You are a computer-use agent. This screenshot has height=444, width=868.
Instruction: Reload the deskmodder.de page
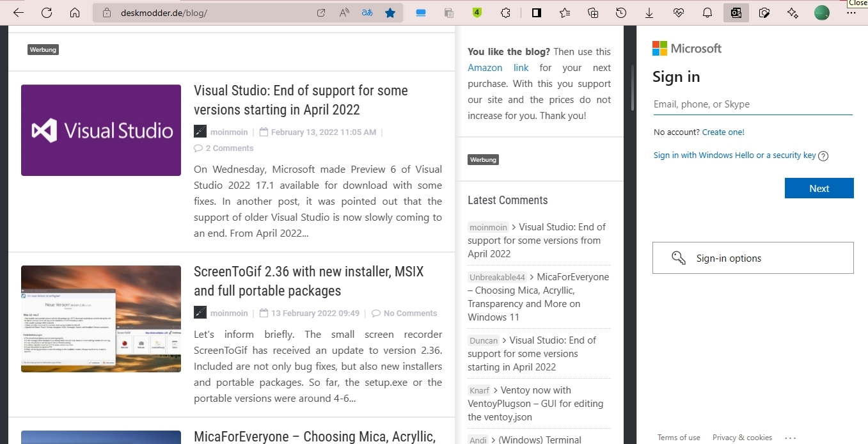pyautogui.click(x=47, y=13)
